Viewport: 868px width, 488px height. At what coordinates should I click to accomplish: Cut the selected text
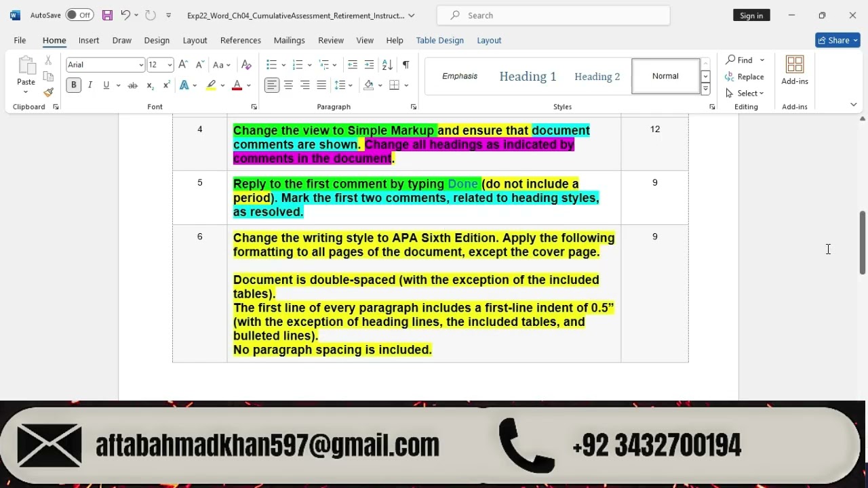[x=48, y=61]
